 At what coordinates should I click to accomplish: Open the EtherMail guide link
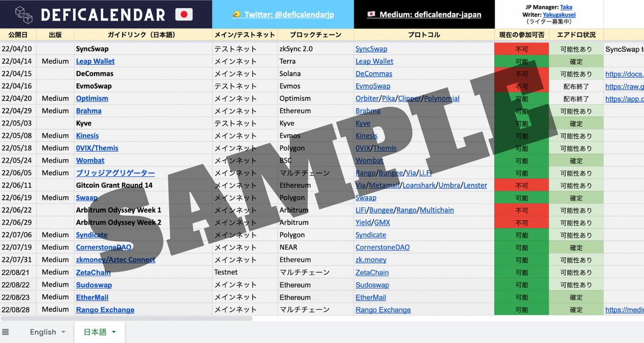coord(92,297)
